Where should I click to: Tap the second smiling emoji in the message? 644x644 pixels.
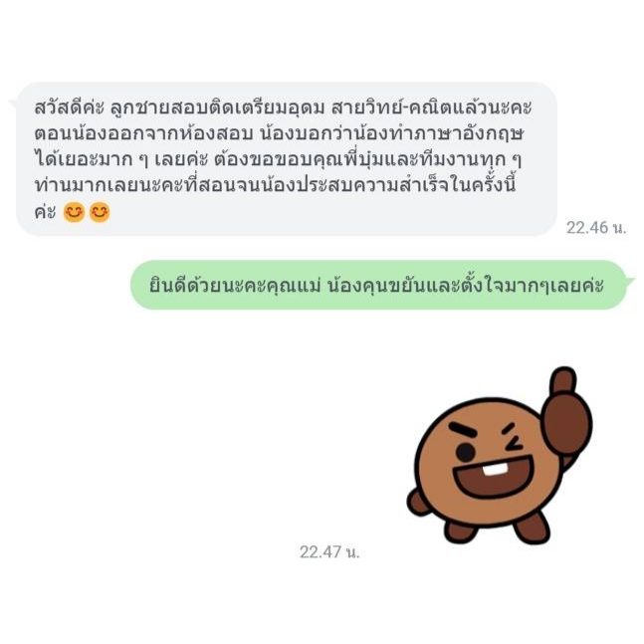(100, 212)
